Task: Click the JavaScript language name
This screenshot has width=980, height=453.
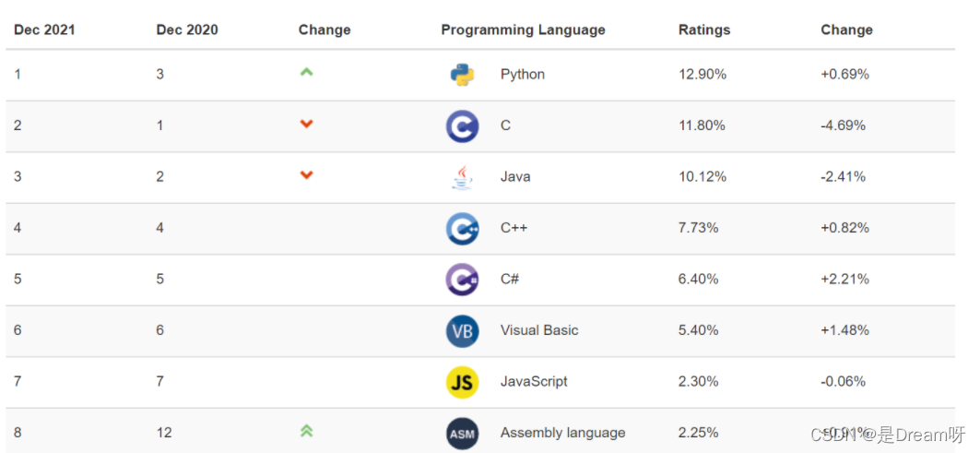Action: (x=534, y=382)
